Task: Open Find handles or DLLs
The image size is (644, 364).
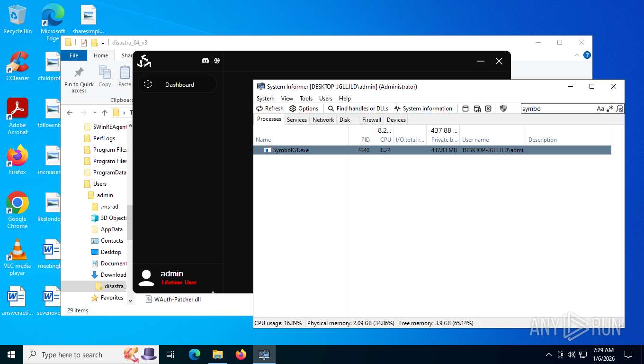Action: point(358,109)
